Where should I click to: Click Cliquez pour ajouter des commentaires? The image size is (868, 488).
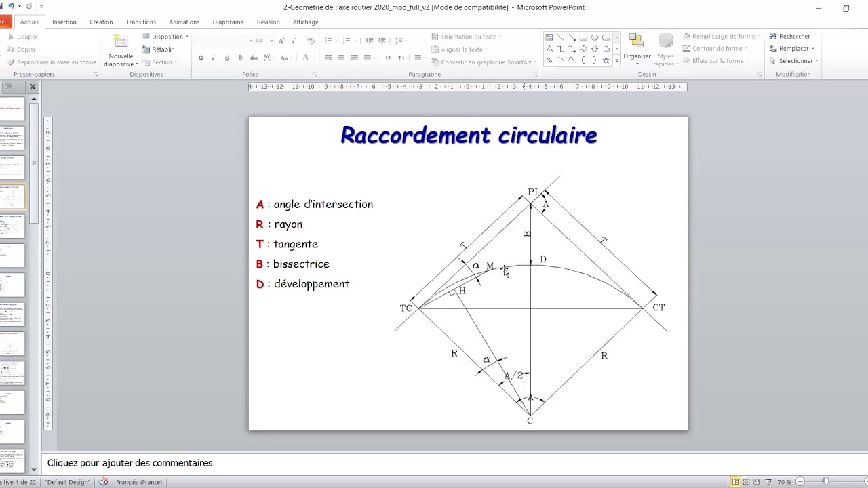[130, 463]
